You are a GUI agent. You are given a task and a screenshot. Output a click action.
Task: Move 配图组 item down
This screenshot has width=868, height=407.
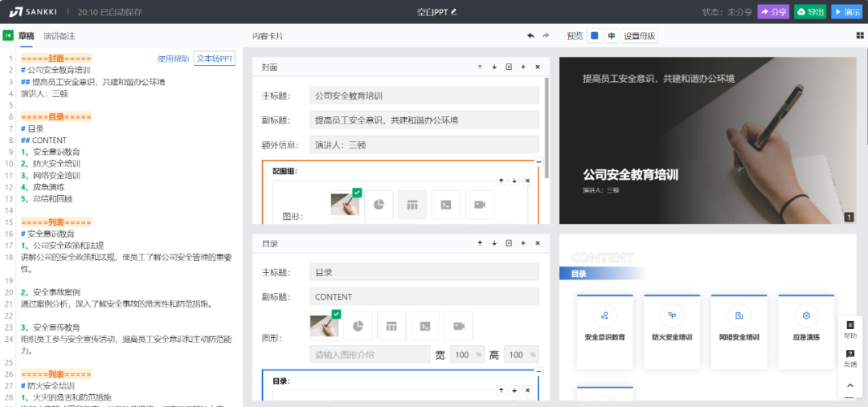(514, 181)
